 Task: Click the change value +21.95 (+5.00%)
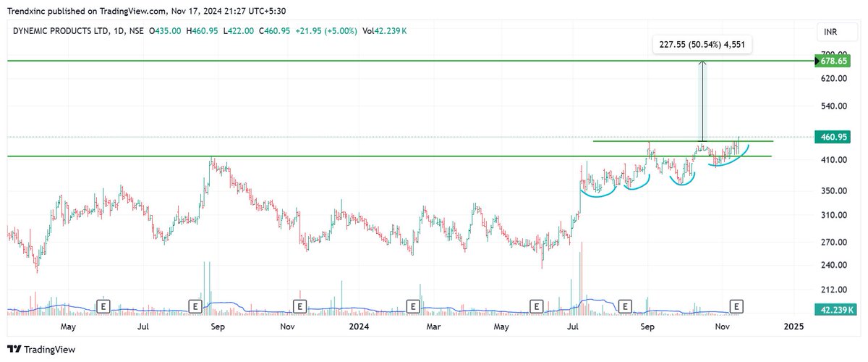point(325,30)
